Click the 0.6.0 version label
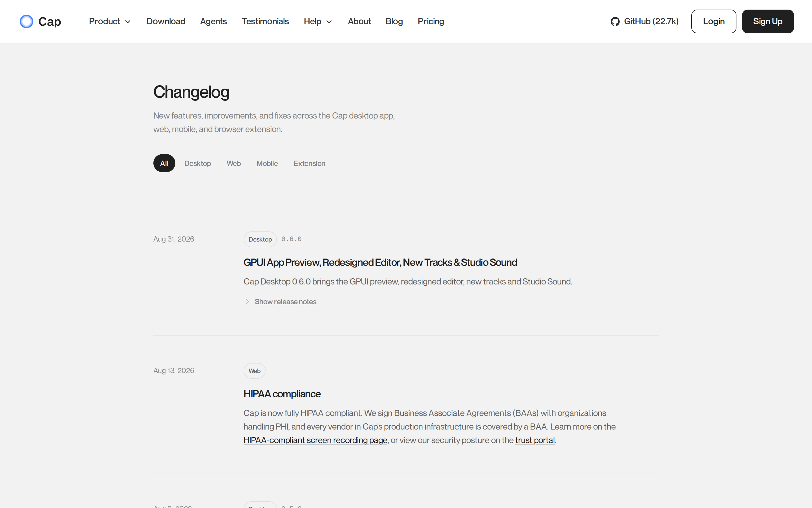Viewport: 812px width, 508px height. click(x=291, y=239)
